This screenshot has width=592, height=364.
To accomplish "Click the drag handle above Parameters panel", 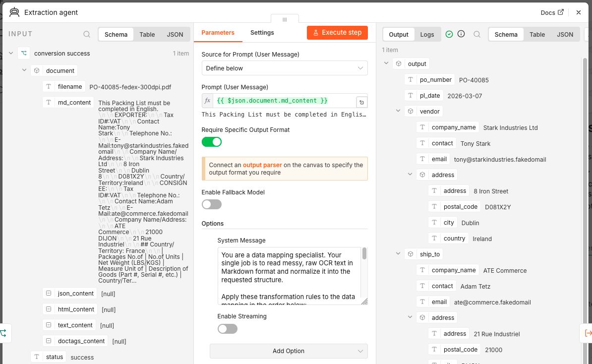I will 285,19.
